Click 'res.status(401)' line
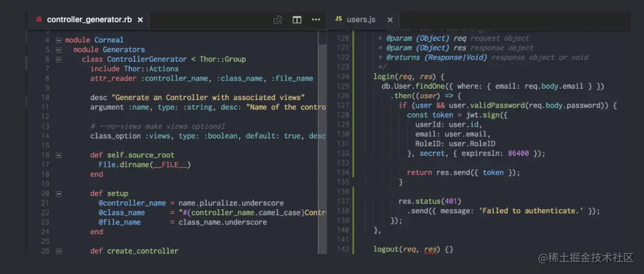The width and height of the screenshot is (644, 274). [x=430, y=201]
